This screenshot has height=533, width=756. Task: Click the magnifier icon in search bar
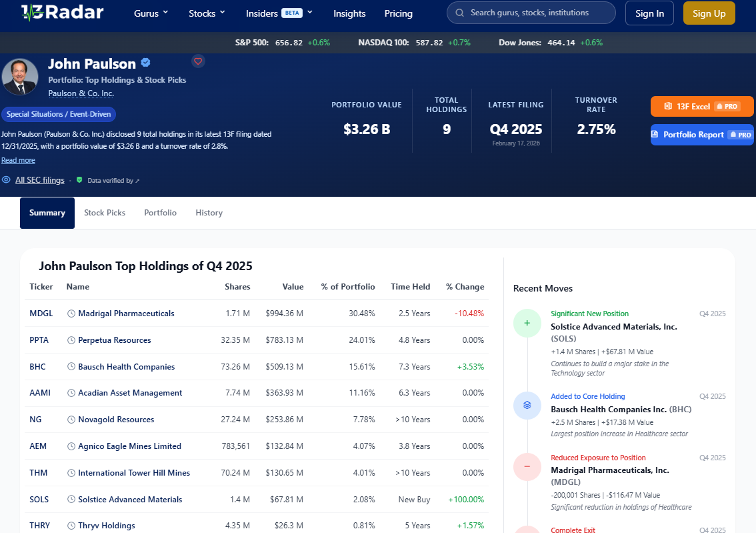click(460, 13)
